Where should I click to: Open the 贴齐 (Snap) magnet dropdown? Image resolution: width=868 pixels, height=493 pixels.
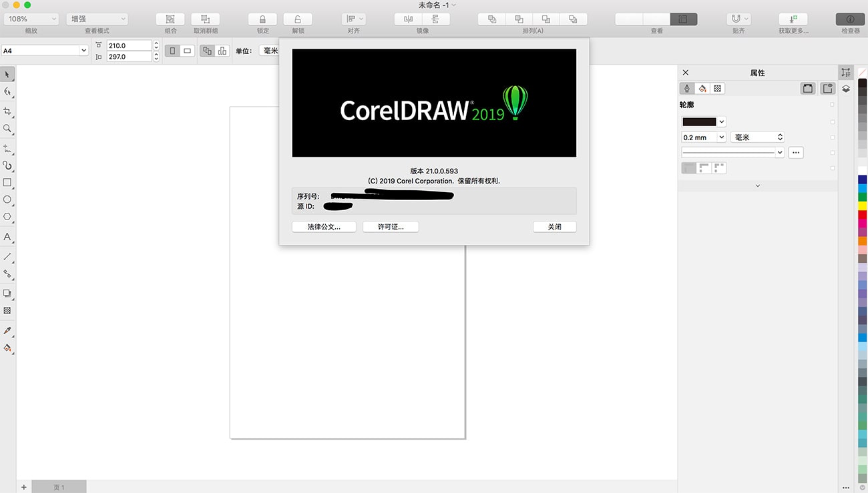coord(738,19)
